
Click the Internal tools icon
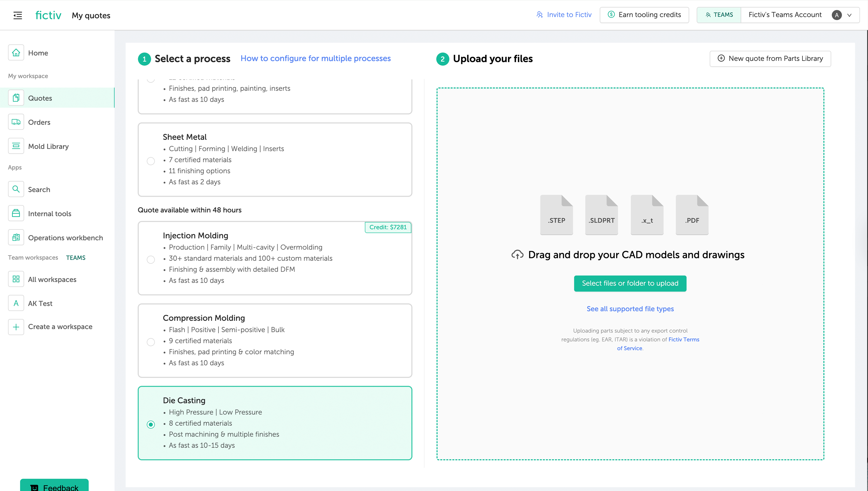pyautogui.click(x=16, y=213)
